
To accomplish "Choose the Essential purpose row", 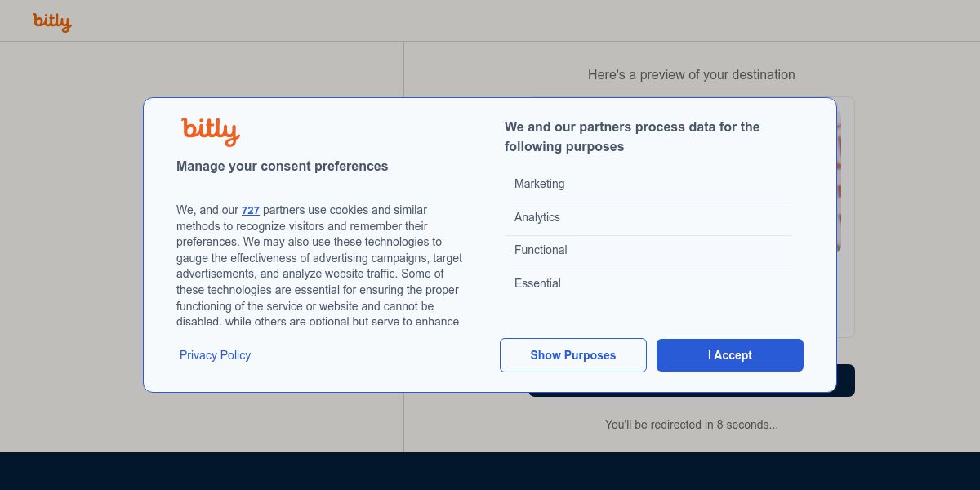I will point(648,284).
